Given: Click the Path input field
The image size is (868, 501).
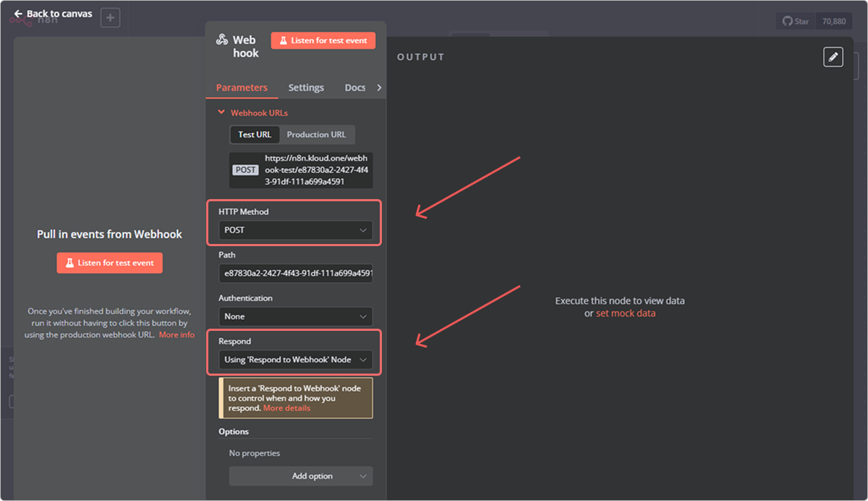Looking at the screenshot, I should 295,273.
